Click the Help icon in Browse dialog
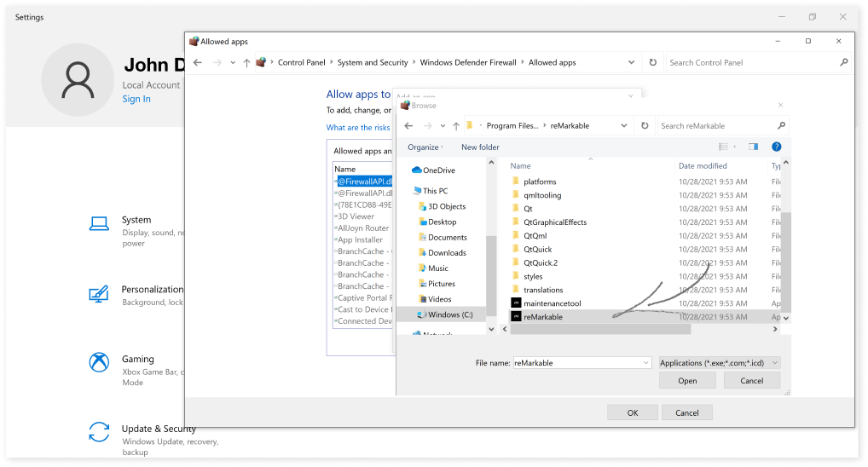This screenshot has height=467, width=868. pos(776,147)
